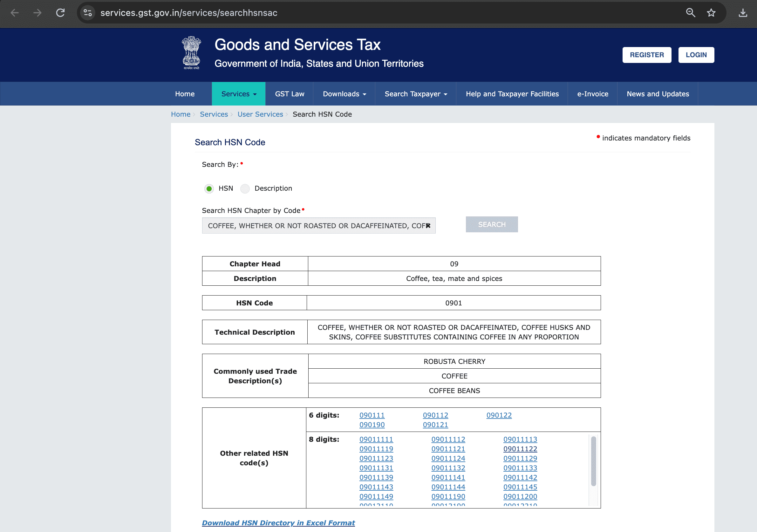The height and width of the screenshot is (532, 757).
Task: Open 8-digit HSN code 09011149
Action: [376, 497]
